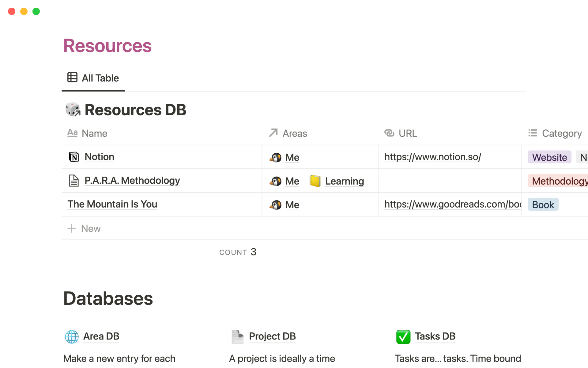Click the penguin icon in the Notion row
588x368 pixels.
pyautogui.click(x=275, y=158)
